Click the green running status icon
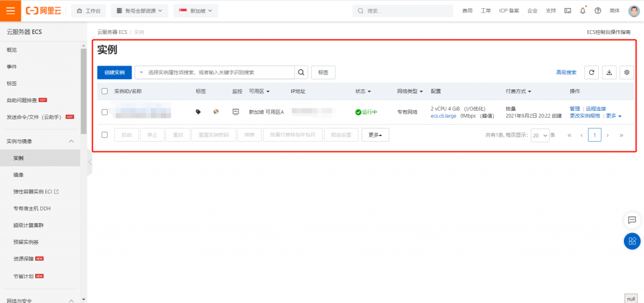This screenshot has height=303, width=644. [x=358, y=112]
